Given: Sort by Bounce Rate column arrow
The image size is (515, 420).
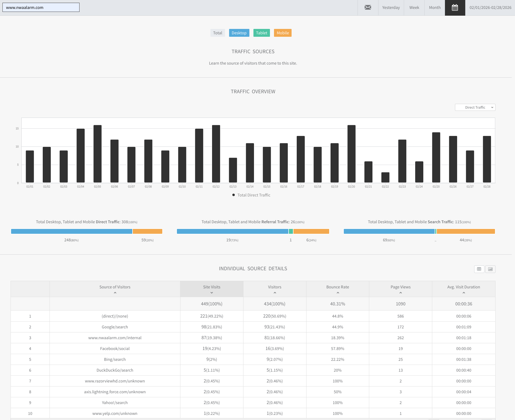Looking at the screenshot, I should 338,293.
